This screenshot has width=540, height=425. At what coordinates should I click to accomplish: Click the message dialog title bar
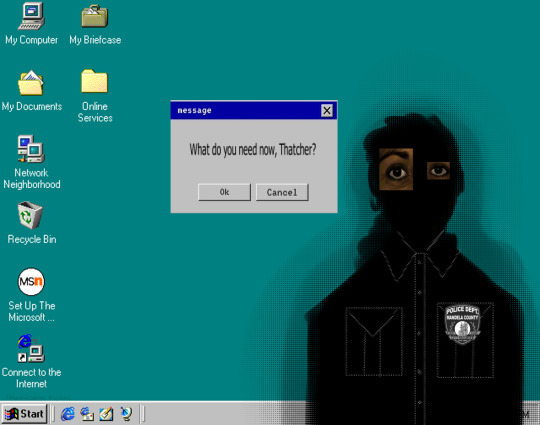pos(254,111)
